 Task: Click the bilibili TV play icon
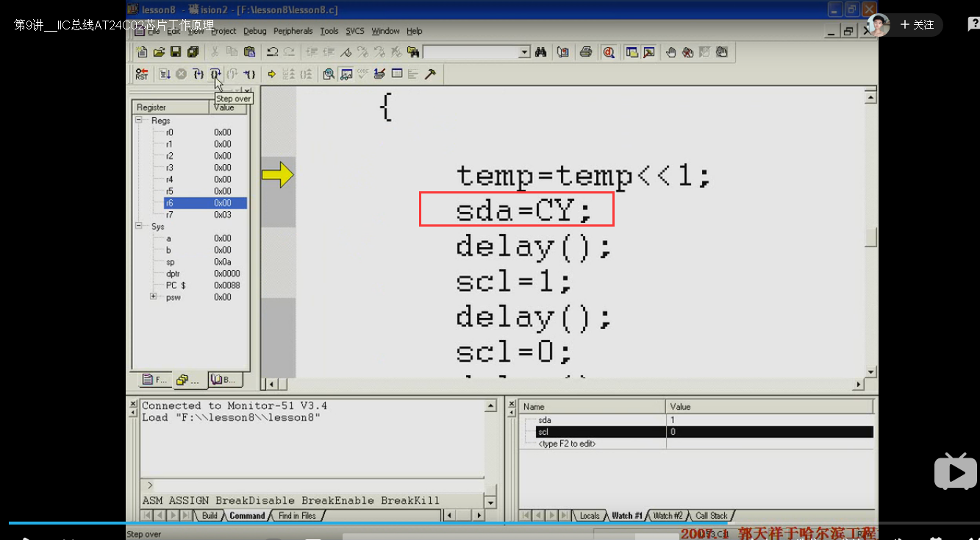tap(955, 471)
